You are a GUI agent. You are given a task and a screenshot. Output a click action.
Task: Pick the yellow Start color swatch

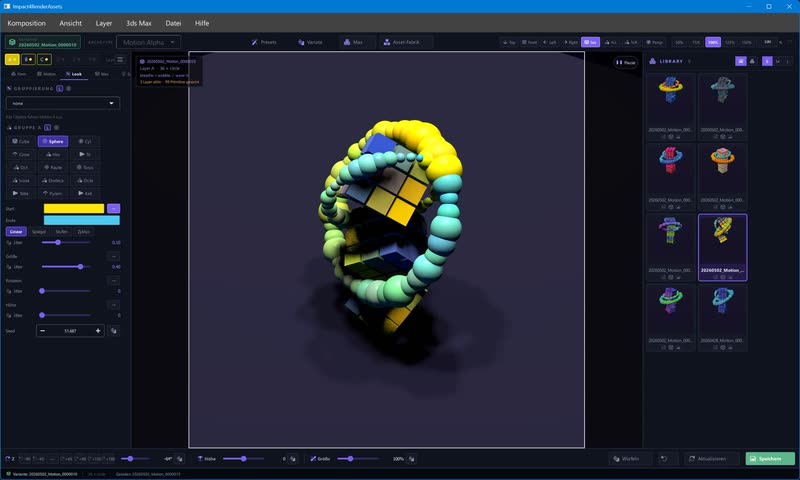(74, 208)
